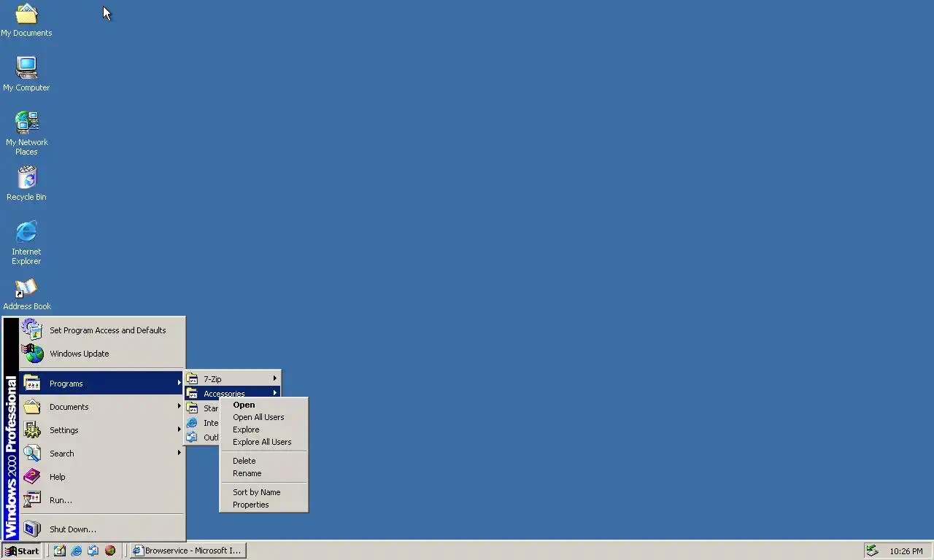Click the Settings gear icon in Start menu
The width and height of the screenshot is (934, 560).
tap(32, 430)
